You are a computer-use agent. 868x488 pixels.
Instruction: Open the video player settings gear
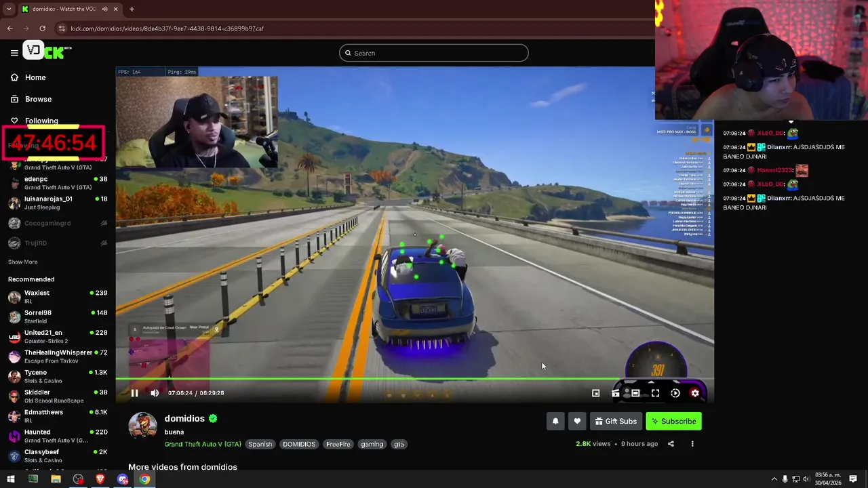coord(695,393)
